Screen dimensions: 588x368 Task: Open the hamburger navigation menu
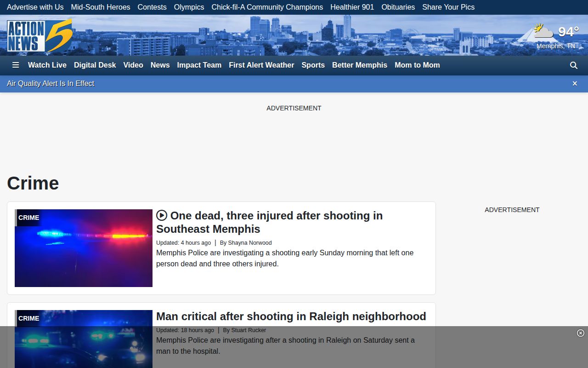coord(16,65)
